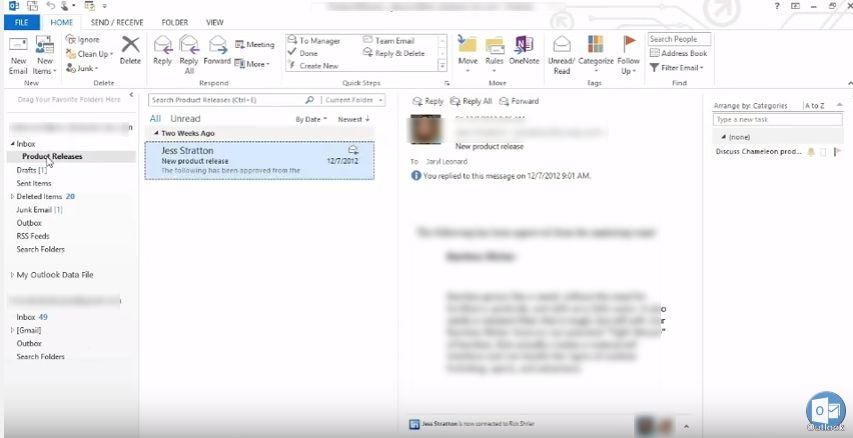Select the Jess Stratton email
The width and height of the screenshot is (853, 438).
[x=259, y=161]
